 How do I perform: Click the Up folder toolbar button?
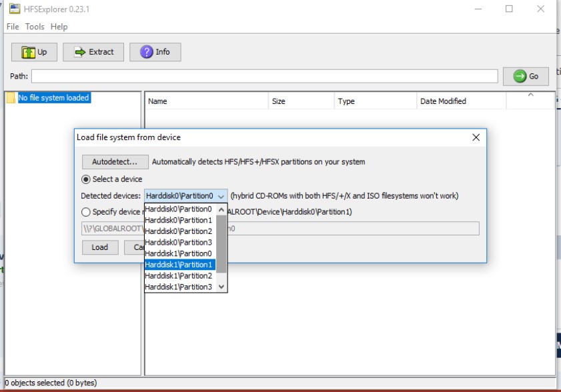pyautogui.click(x=34, y=52)
